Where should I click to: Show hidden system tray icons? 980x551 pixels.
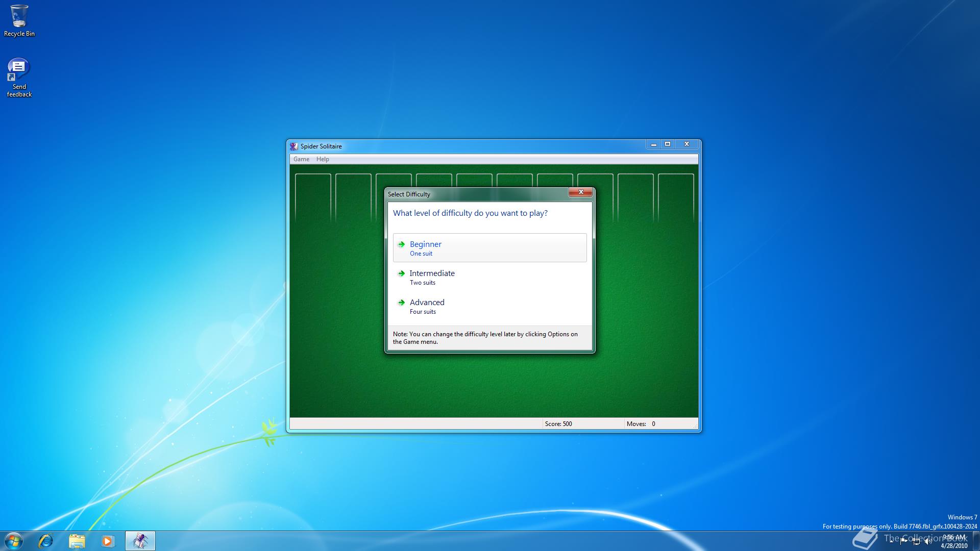[892, 541]
